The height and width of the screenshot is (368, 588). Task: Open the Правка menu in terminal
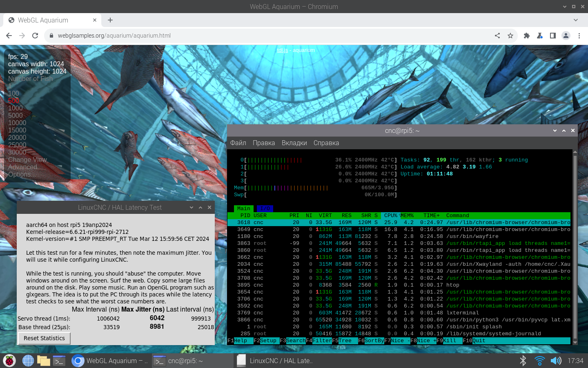pyautogui.click(x=264, y=143)
